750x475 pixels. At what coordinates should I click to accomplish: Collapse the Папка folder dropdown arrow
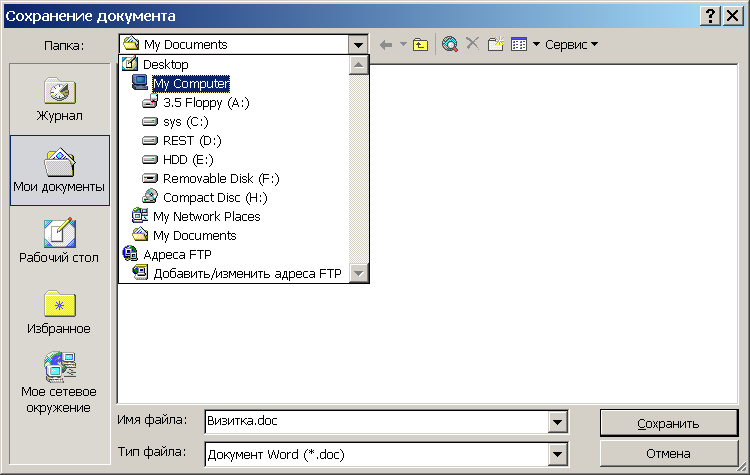[359, 44]
